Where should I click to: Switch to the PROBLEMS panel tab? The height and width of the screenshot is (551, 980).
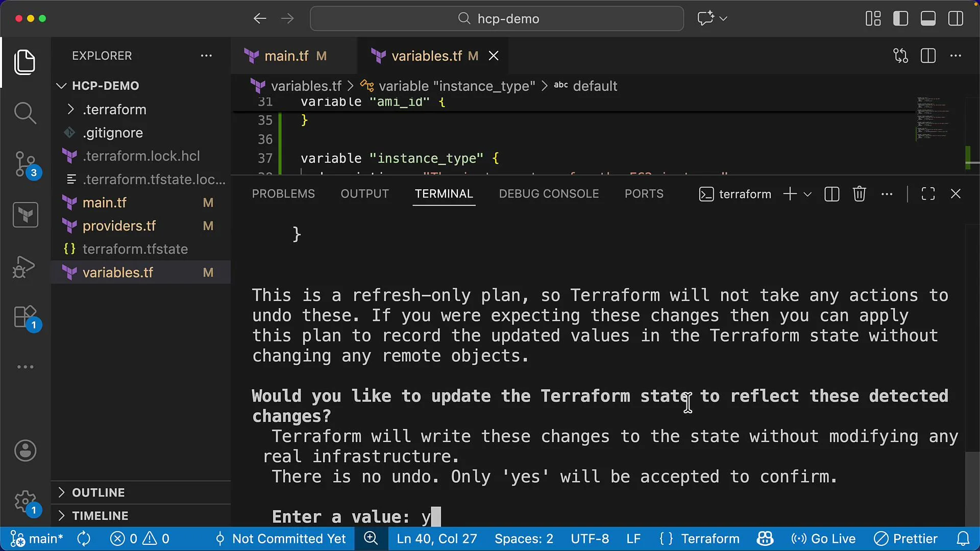click(x=283, y=194)
